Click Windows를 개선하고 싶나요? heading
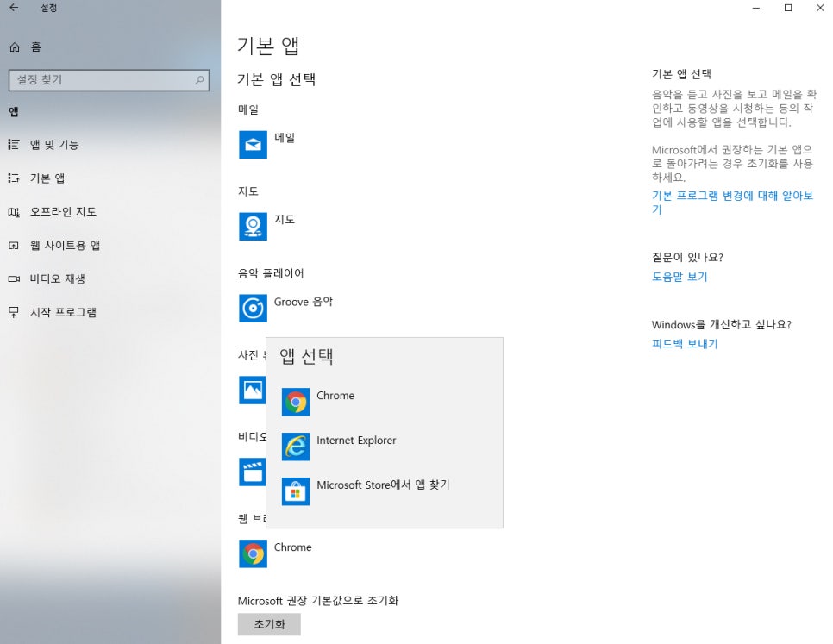Viewport: 833px width, 644px height. [722, 324]
